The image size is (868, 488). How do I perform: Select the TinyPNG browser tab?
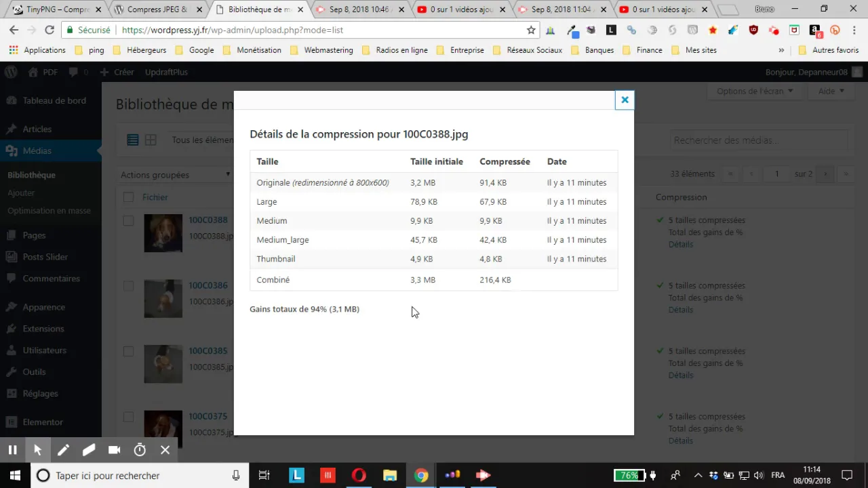coord(56,9)
